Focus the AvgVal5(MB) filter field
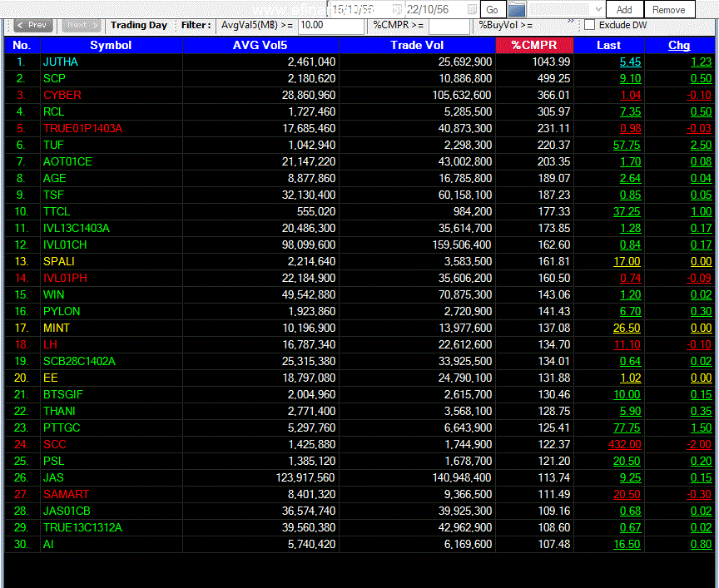Image resolution: width=719 pixels, height=588 pixels. 331,25
